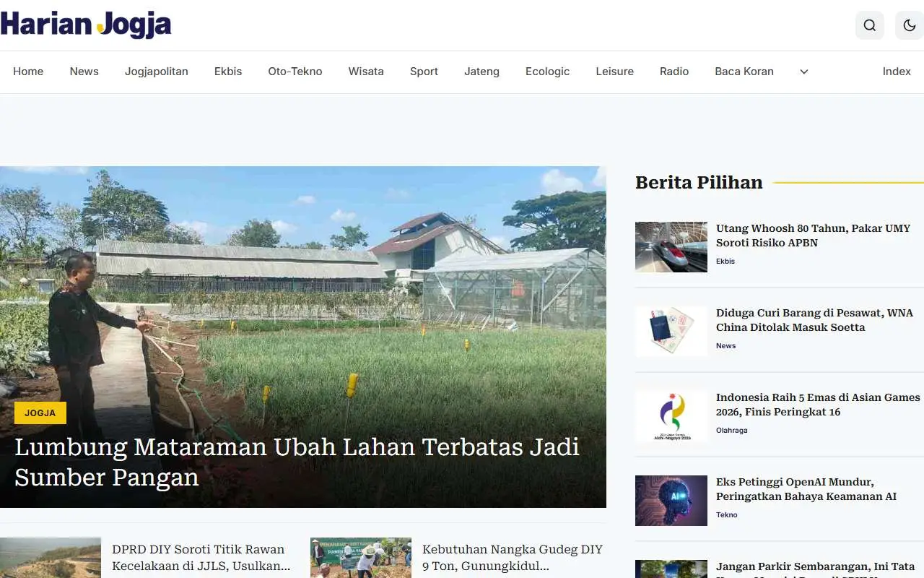Click the JOGJA category tag on headline
The height and width of the screenshot is (578, 924).
point(40,413)
